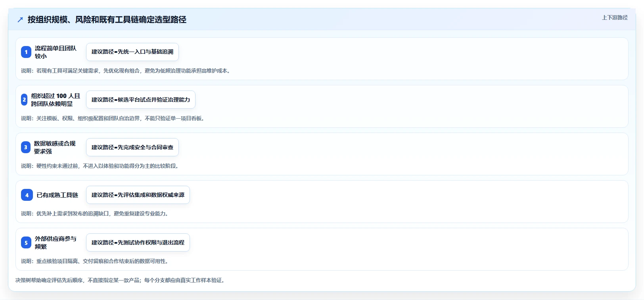This screenshot has height=300, width=644.
Task: Click condition text 已有成熟工具链
Action: (x=57, y=195)
